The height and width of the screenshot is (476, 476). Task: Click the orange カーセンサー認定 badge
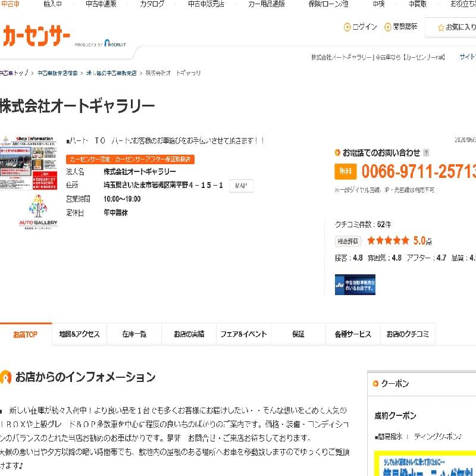pos(130,159)
